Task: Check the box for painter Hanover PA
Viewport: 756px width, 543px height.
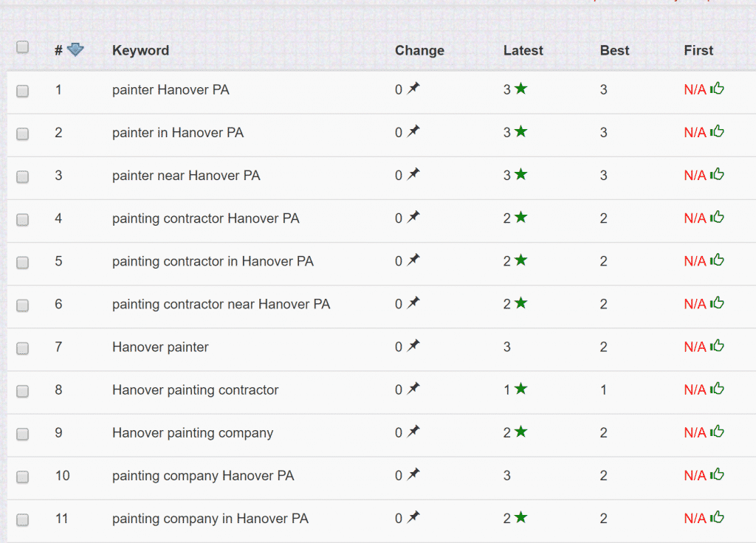Action: pos(22,91)
